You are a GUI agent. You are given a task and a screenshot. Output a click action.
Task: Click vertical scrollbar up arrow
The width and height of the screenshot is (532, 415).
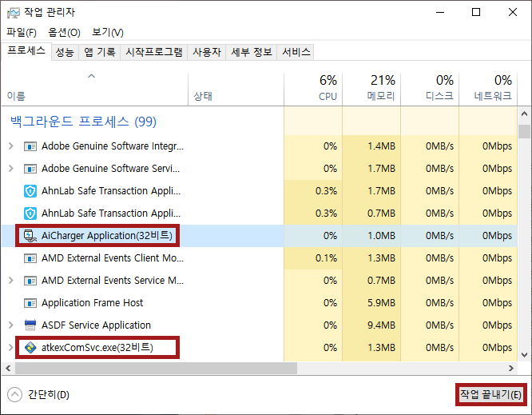pos(524,114)
